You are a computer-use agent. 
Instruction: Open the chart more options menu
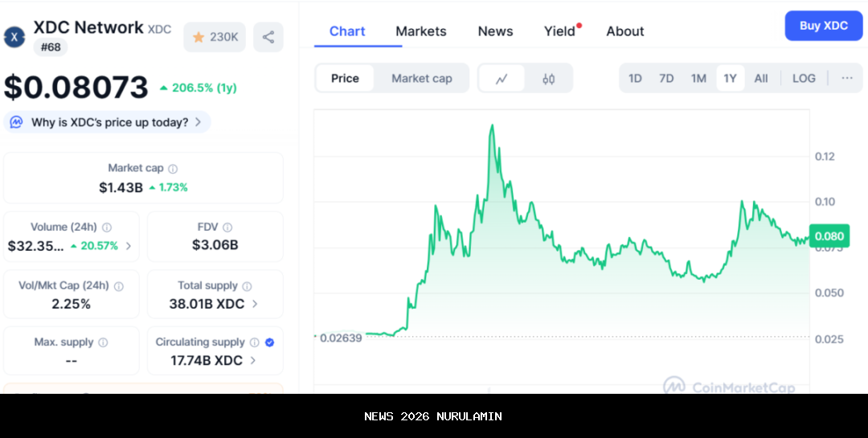pyautogui.click(x=847, y=78)
